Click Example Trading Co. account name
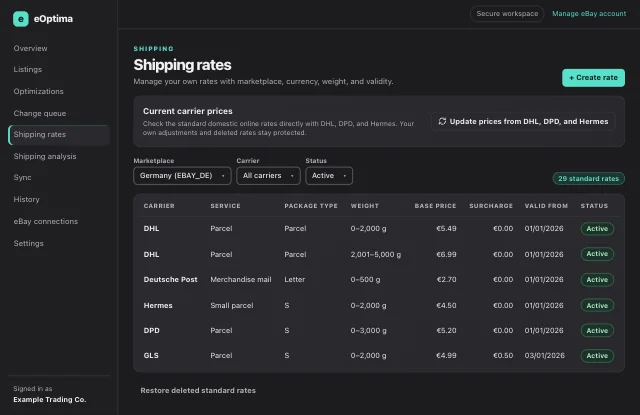640x415 pixels. pos(49,399)
